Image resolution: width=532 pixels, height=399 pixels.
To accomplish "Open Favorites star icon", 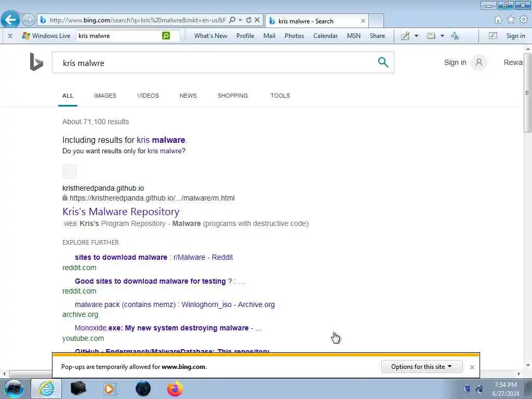I will click(511, 20).
